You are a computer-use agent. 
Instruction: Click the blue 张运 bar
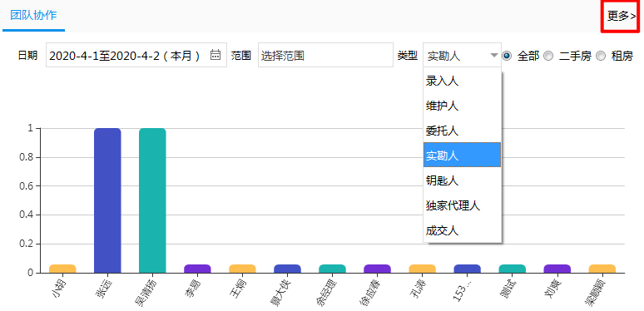click(107, 200)
